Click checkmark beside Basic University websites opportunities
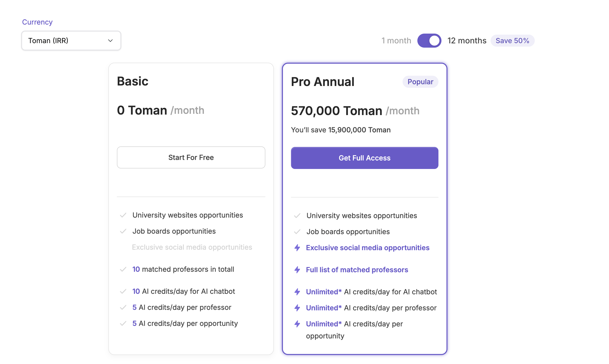609x364 pixels. (123, 215)
